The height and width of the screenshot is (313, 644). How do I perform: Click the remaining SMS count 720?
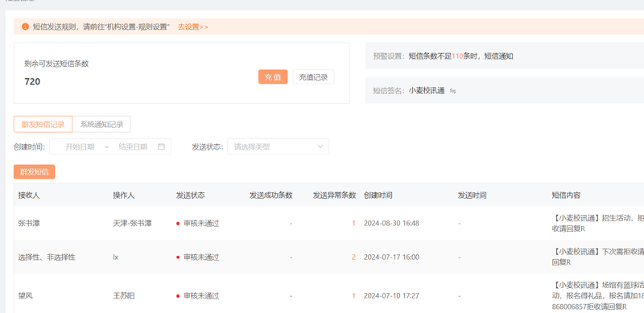click(x=32, y=81)
